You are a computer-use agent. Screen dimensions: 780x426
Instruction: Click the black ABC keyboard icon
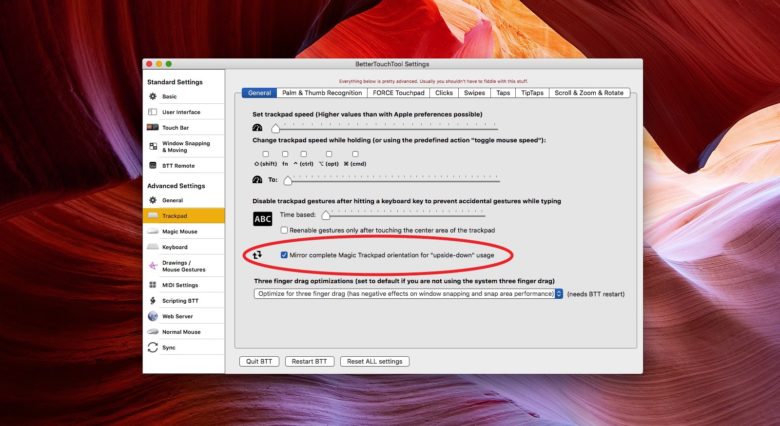[x=262, y=218]
